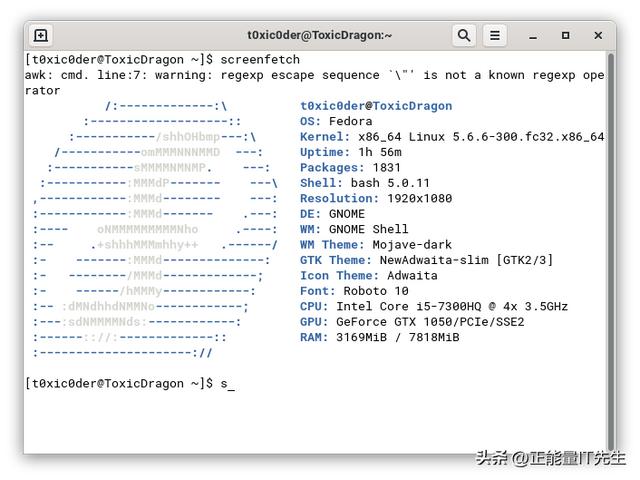The image size is (640, 480).
Task: Click the 'OS: Fedora' line
Action: 336,121
